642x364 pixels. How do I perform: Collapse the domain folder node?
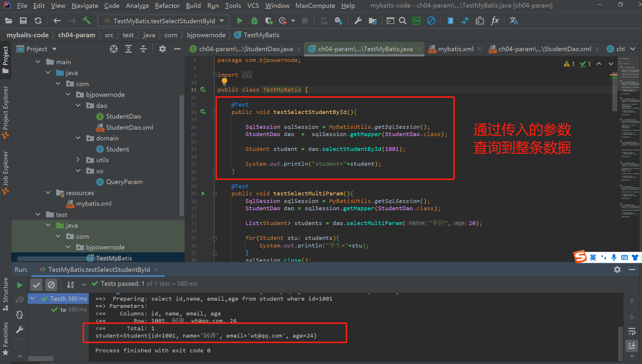click(78, 138)
